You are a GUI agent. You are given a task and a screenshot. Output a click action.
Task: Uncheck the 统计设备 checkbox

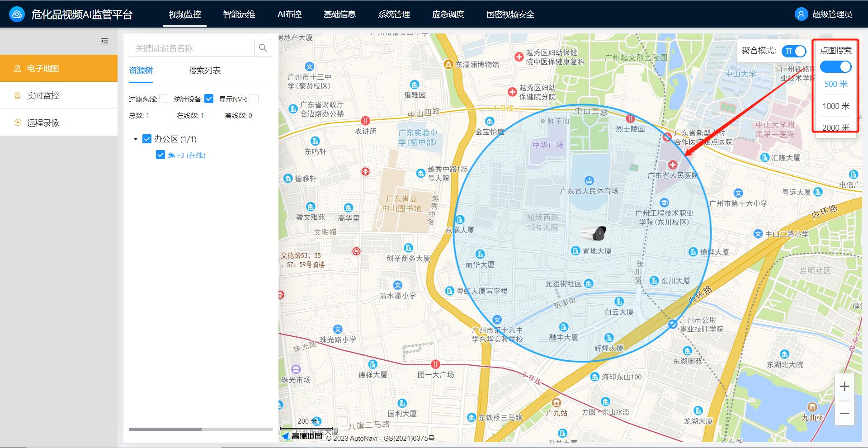(x=208, y=99)
